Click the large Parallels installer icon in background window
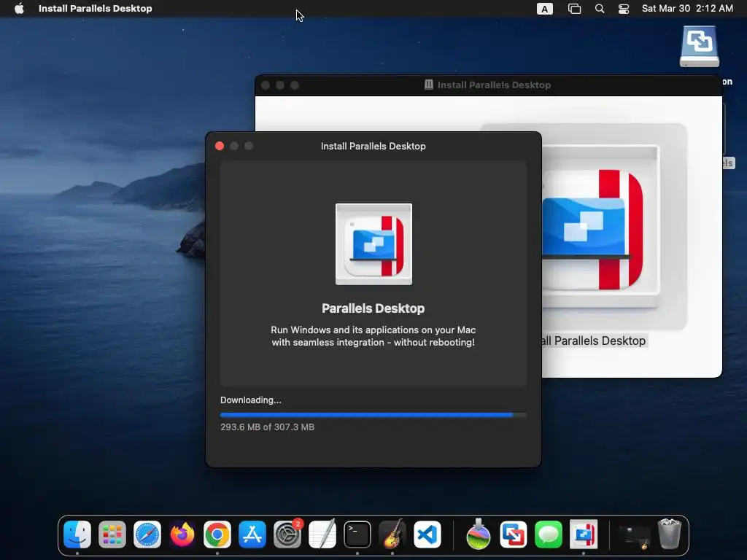747x560 pixels. [x=600, y=228]
